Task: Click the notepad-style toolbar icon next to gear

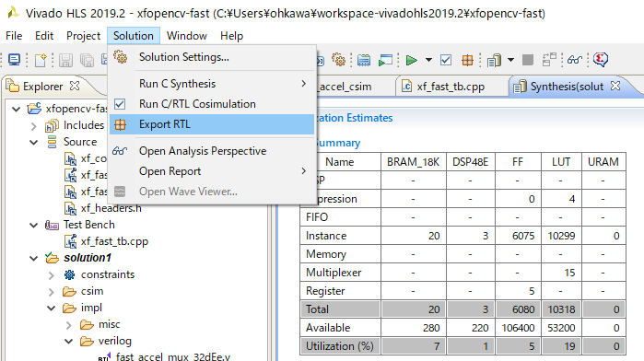Action: 364,61
